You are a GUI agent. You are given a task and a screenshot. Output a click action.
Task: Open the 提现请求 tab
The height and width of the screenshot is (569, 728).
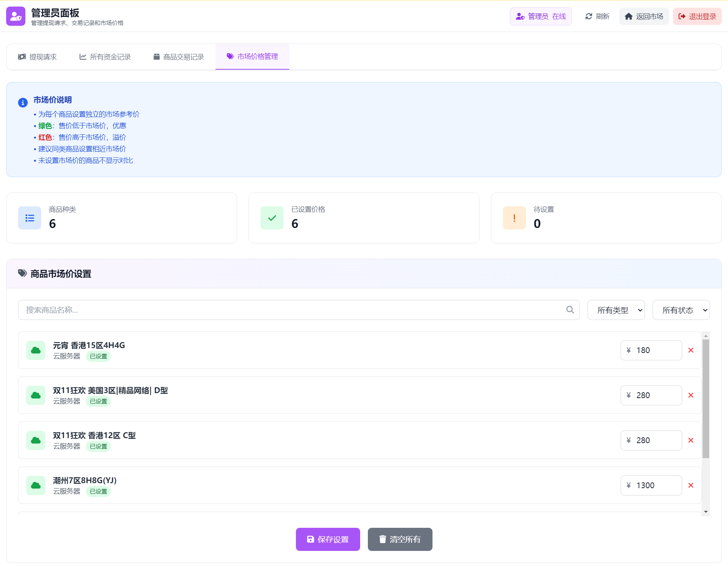tap(37, 57)
